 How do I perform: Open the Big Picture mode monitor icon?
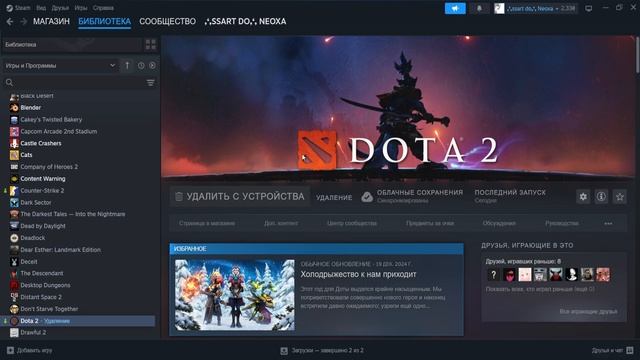coord(589,8)
